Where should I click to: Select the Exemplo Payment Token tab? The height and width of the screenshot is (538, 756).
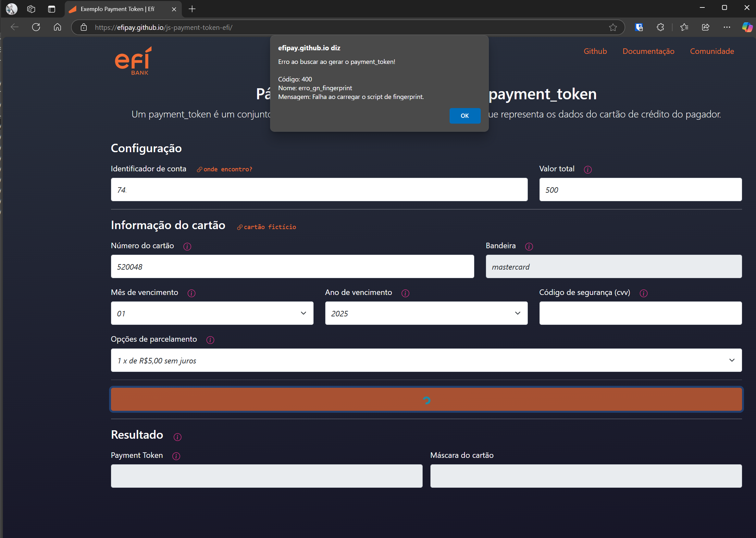[123, 9]
